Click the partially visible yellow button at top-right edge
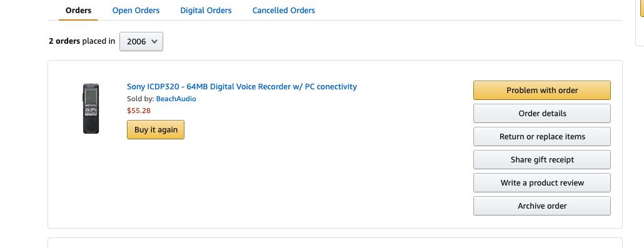Screen dimensions: 644x248 click(x=642, y=8)
